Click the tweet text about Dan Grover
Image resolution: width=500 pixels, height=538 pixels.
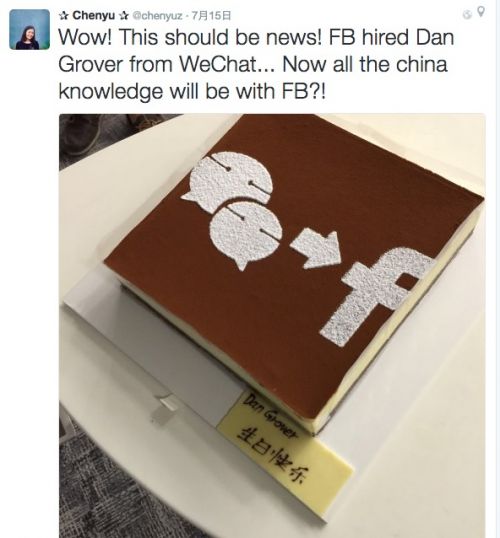point(256,65)
